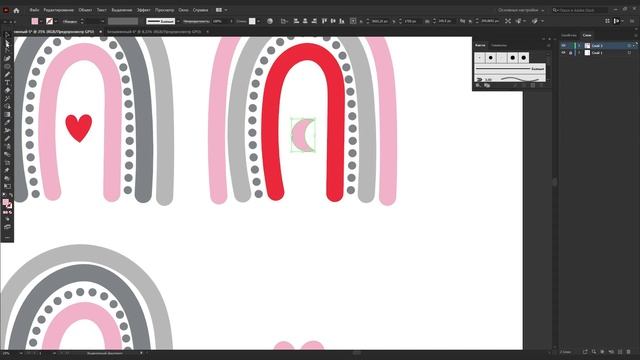Click the reference point transform icon

click(x=353, y=21)
